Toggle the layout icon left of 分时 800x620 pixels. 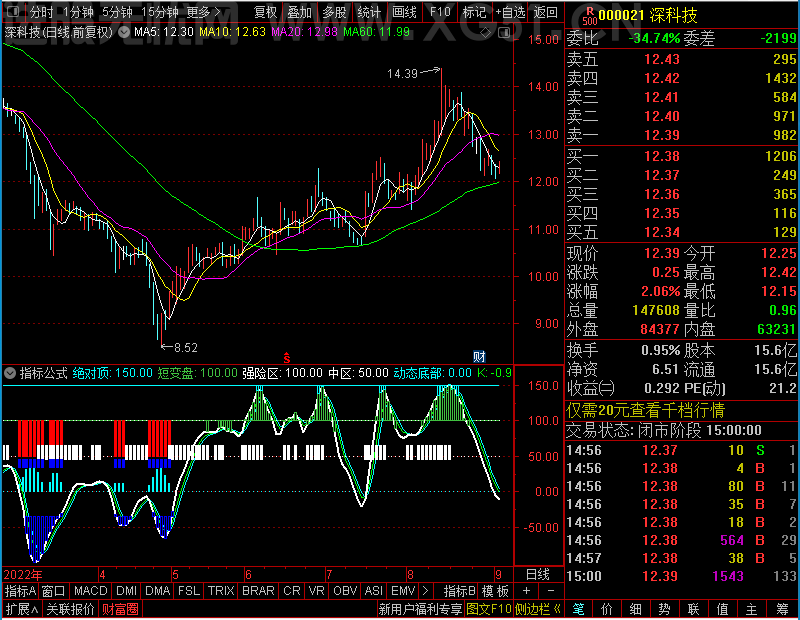coord(14,11)
